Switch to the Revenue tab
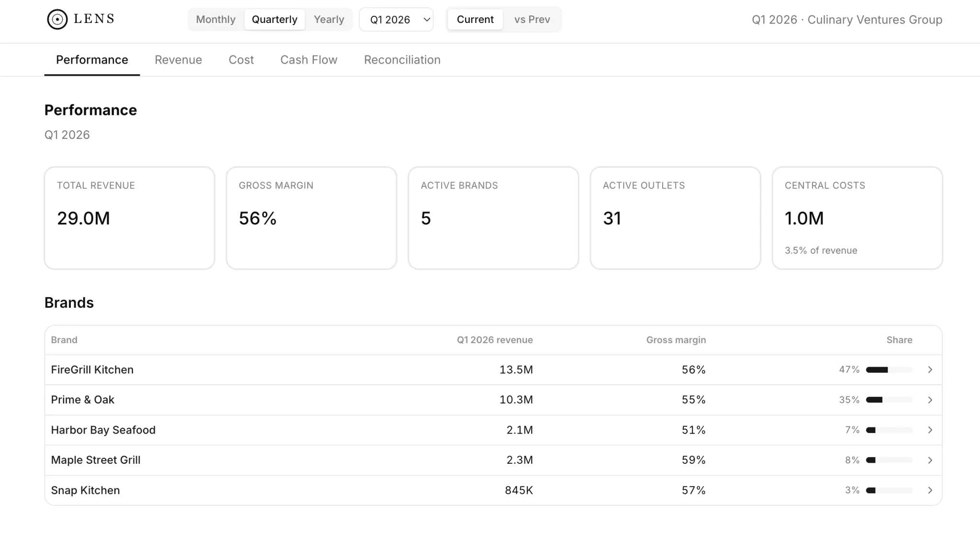Viewport: 980px width, 547px height. (178, 60)
